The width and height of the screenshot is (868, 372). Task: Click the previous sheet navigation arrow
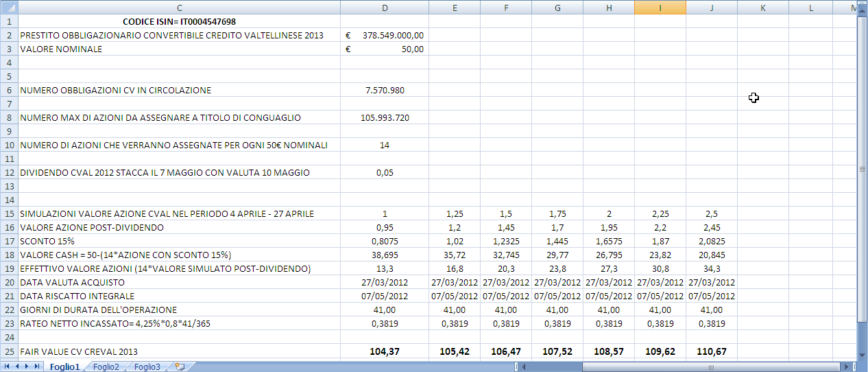tap(17, 367)
